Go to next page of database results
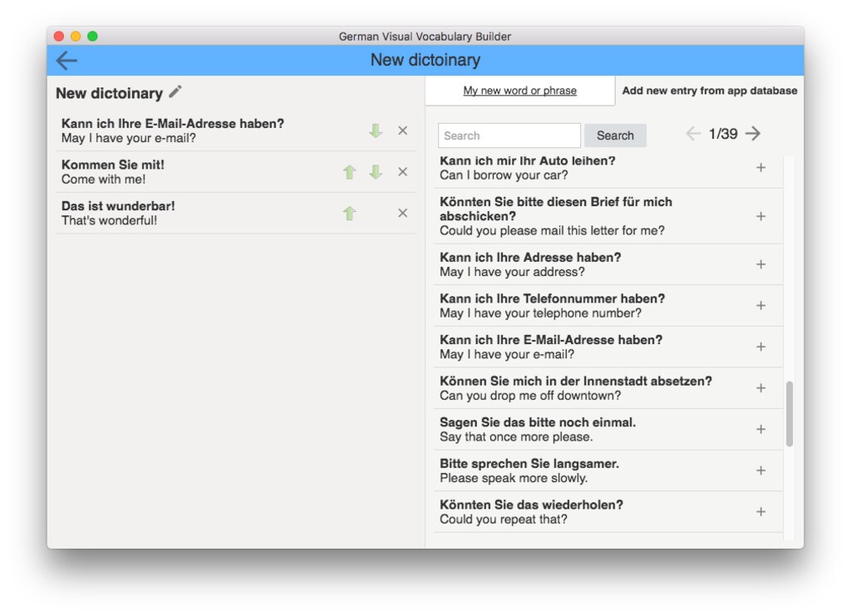 tap(753, 134)
